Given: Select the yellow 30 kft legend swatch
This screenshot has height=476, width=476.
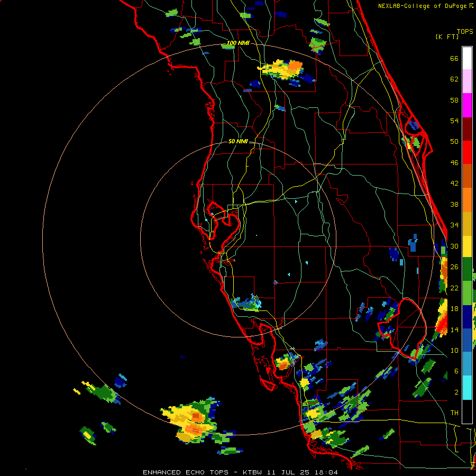Looking at the screenshot, I should point(467,246).
